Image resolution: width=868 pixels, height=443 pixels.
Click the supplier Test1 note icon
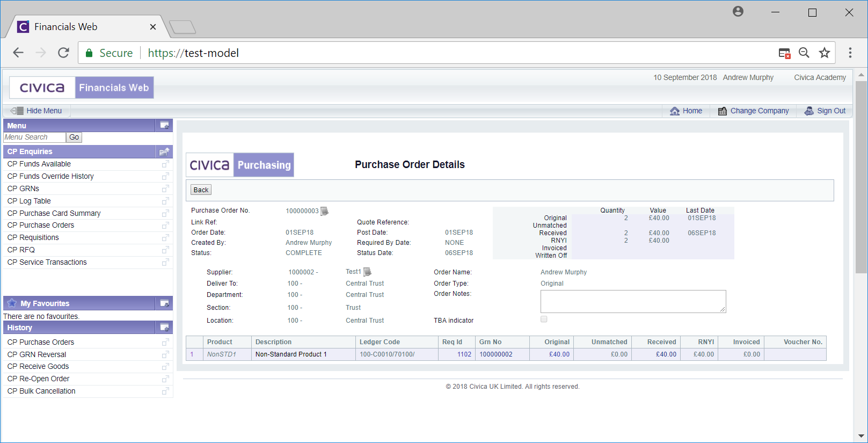[x=367, y=272]
